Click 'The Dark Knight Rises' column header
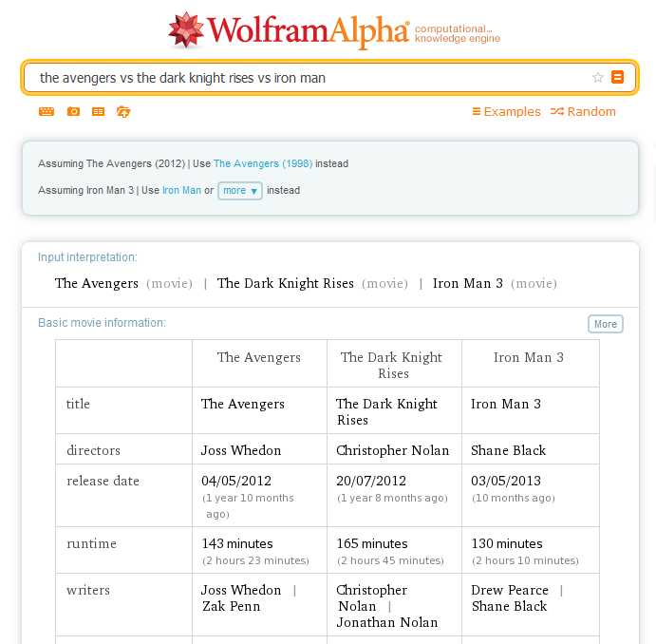Screen dimensions: 656x644 coord(391,365)
